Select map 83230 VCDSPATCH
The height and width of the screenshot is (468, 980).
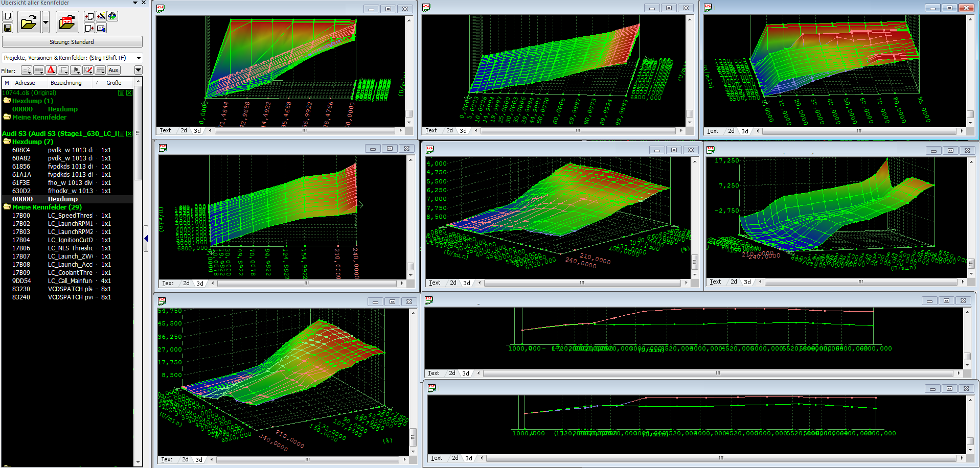tap(67, 289)
